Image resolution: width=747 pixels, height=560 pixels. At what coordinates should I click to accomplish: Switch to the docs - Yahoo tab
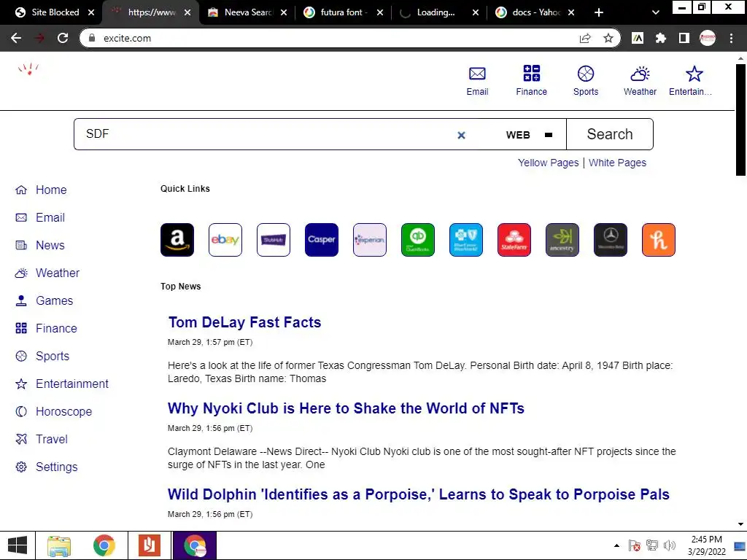[535, 12]
